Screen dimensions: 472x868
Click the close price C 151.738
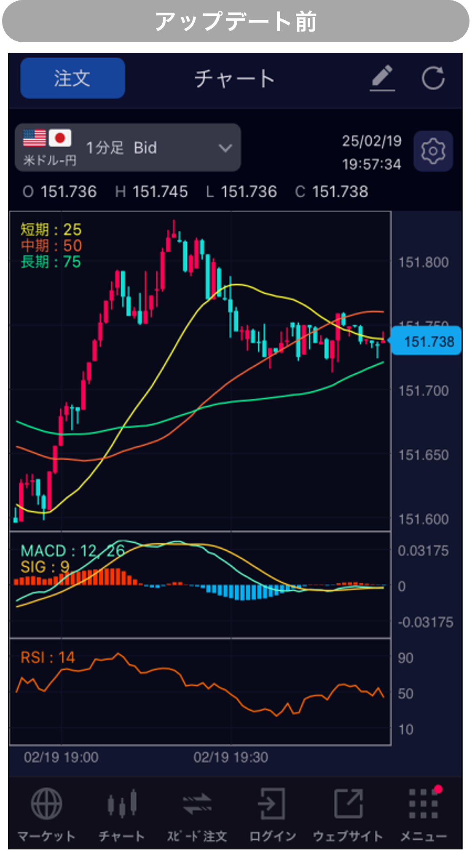click(332, 192)
